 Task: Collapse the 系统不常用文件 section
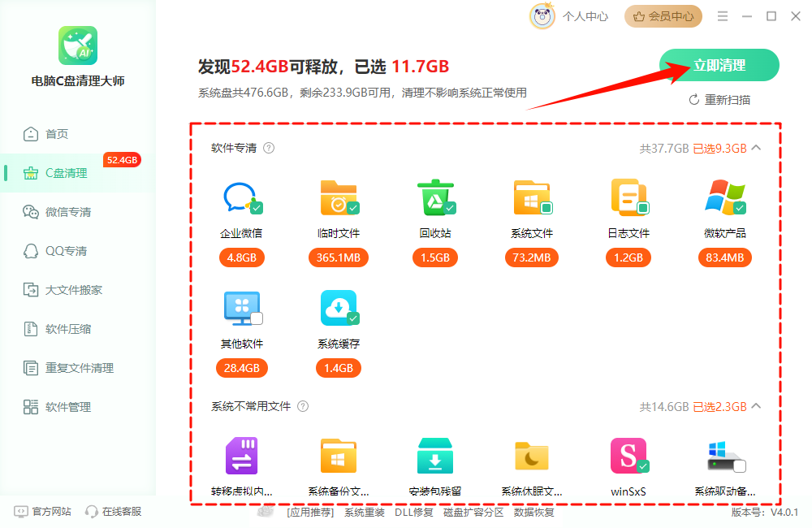[754, 406]
